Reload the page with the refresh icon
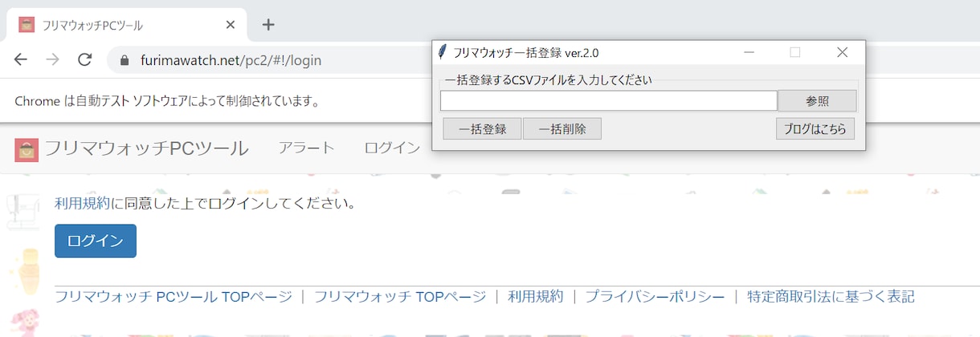 pyautogui.click(x=84, y=60)
